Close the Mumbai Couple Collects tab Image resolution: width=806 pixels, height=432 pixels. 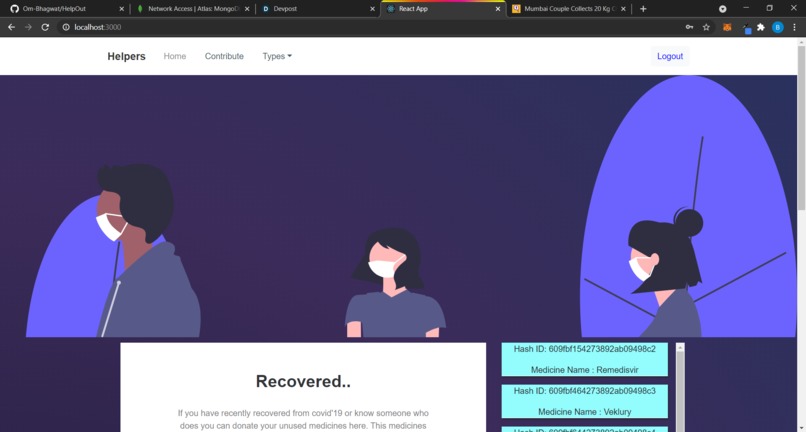coord(624,9)
